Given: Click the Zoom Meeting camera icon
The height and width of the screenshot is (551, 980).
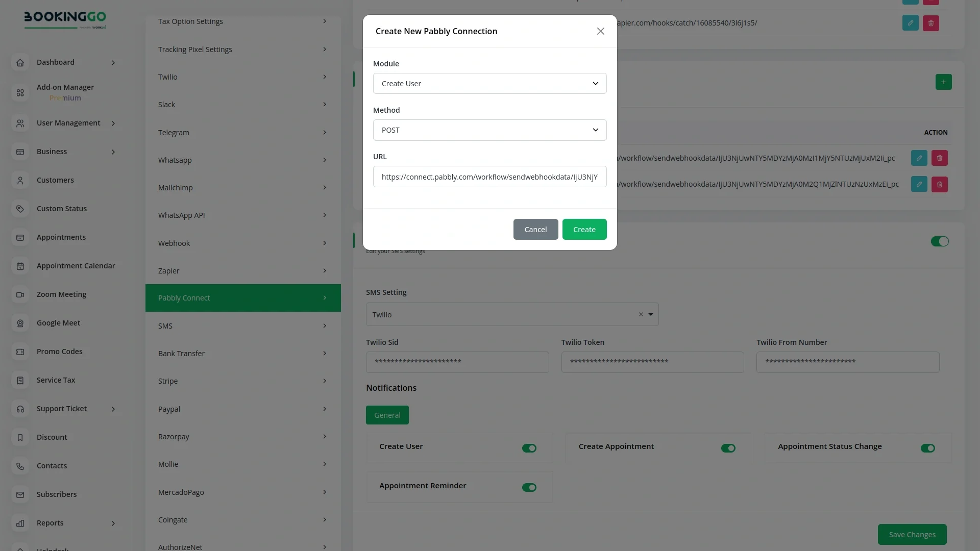Looking at the screenshot, I should click(x=20, y=295).
